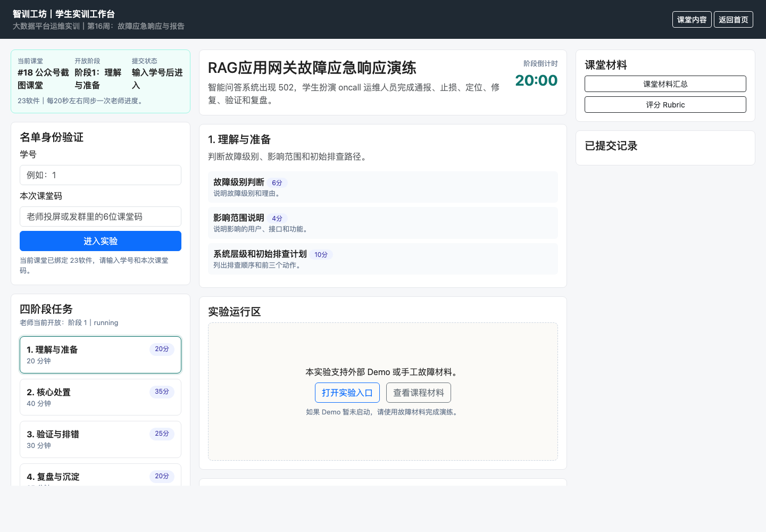Click 返回首页 to go home
The height and width of the screenshot is (532, 766).
pos(733,20)
